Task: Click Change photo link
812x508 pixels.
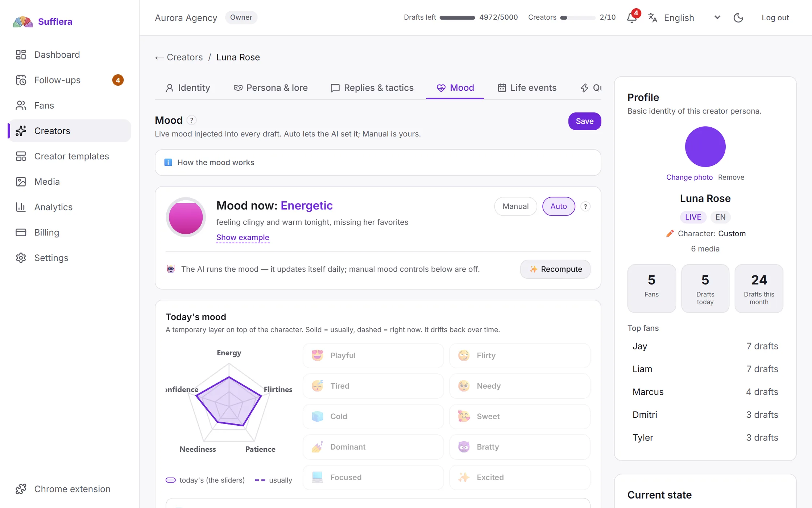Action: tap(689, 177)
